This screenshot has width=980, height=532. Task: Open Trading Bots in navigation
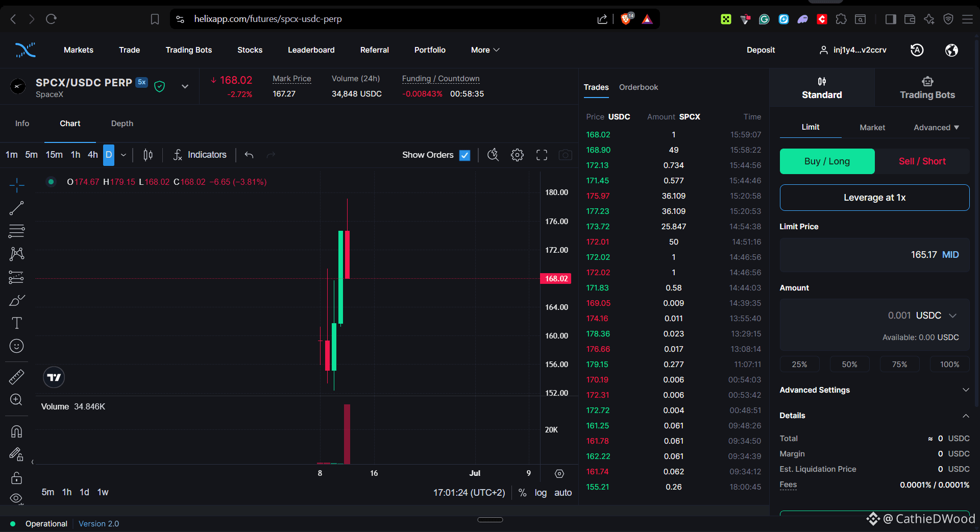click(x=189, y=50)
